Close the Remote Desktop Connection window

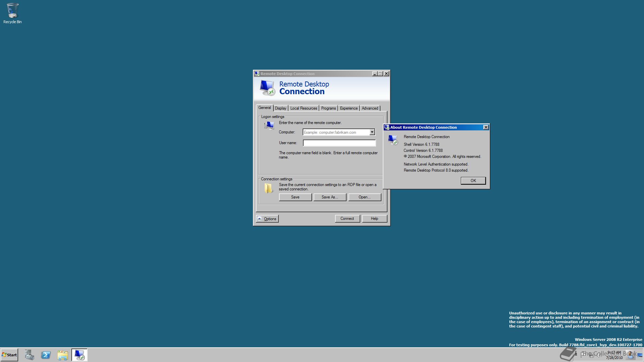coord(386,74)
